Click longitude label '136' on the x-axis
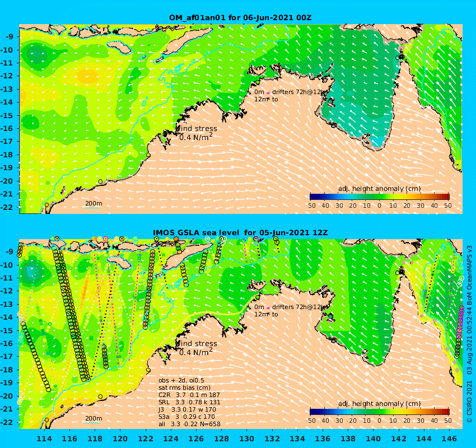Screen dimensions: 476x448 point(323,438)
